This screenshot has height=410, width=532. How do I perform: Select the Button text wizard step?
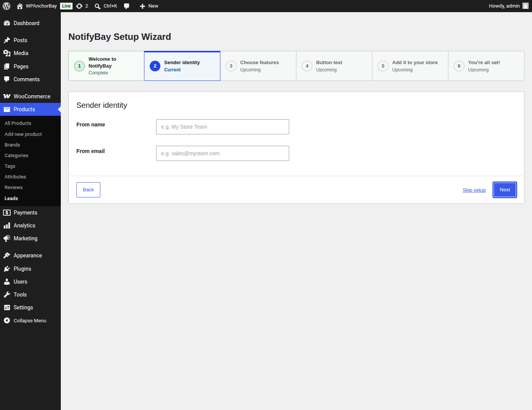[x=334, y=66]
